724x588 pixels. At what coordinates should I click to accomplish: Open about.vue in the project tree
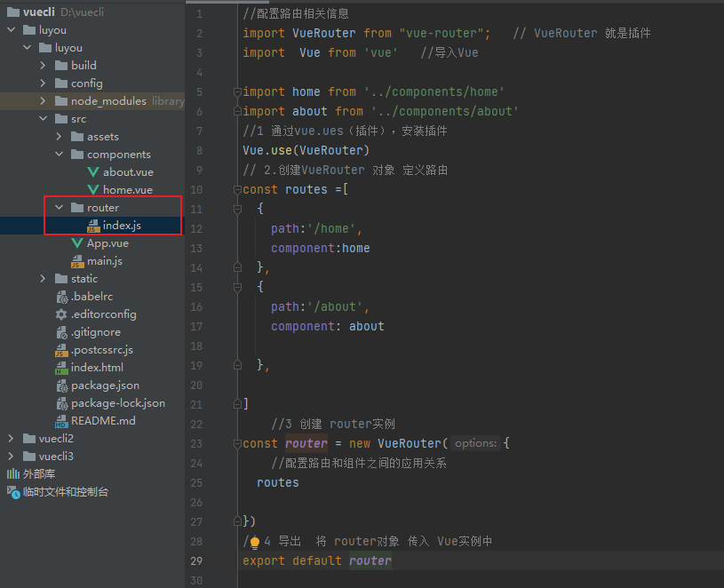[x=128, y=172]
